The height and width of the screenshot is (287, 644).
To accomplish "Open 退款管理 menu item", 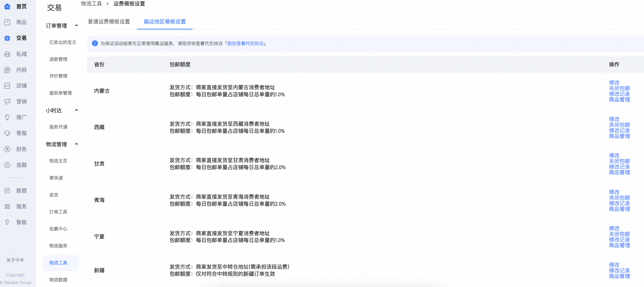I will click(58, 59).
